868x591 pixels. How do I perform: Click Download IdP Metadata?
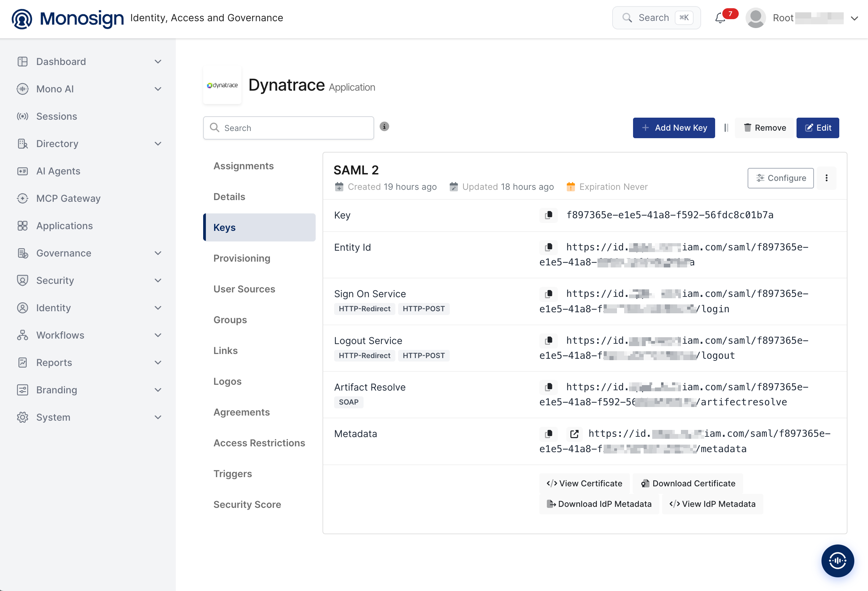click(599, 504)
